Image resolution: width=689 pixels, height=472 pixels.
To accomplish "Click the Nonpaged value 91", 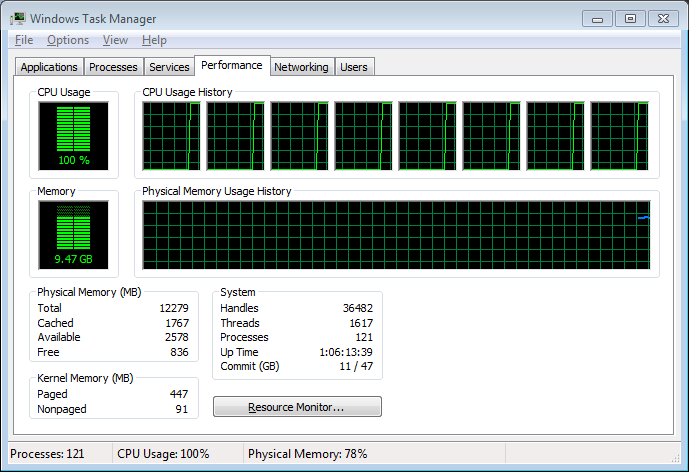I will coord(181,409).
